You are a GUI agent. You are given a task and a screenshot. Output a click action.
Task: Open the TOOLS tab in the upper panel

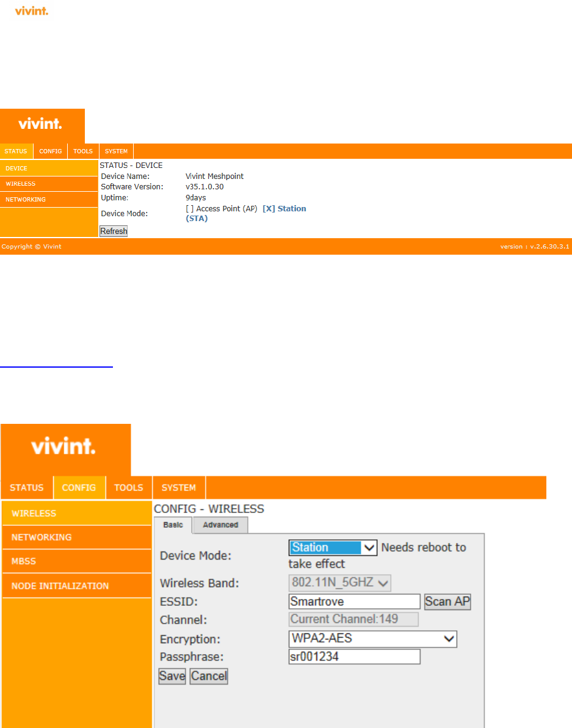click(x=83, y=151)
